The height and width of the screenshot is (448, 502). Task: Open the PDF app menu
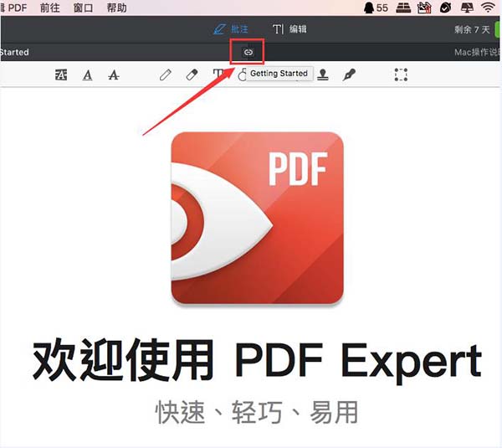point(15,8)
